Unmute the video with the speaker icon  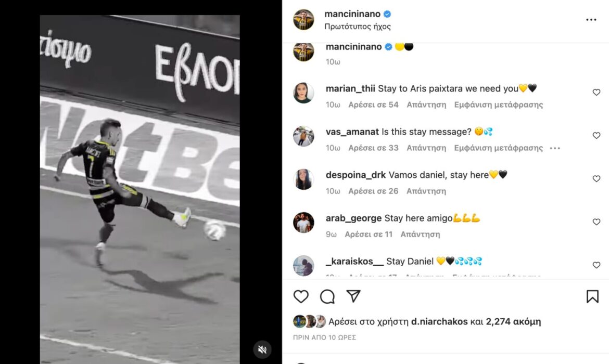click(x=262, y=349)
